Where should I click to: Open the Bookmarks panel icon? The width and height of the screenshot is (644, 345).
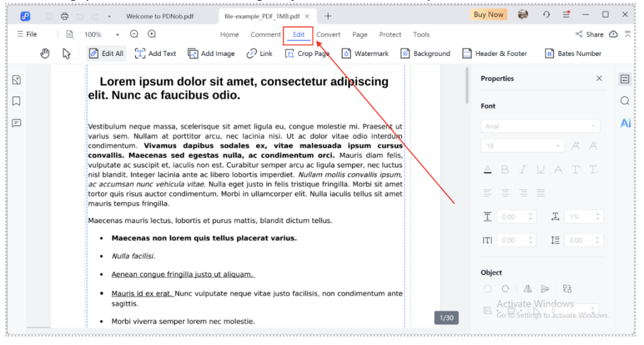coord(17,101)
